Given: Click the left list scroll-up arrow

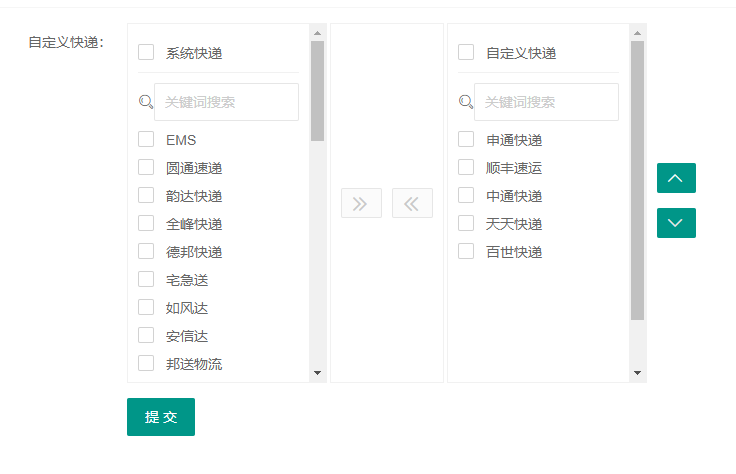Looking at the screenshot, I should [318, 32].
